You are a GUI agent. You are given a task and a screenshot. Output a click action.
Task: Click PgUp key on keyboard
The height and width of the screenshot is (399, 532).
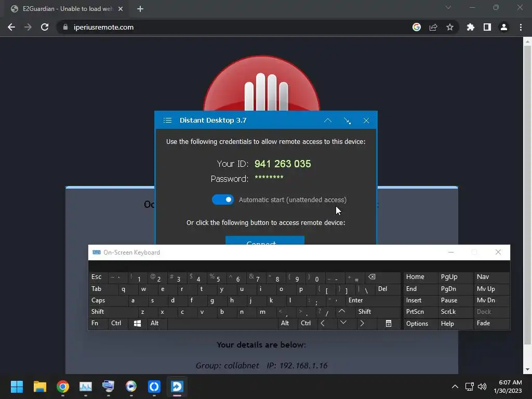click(455, 277)
